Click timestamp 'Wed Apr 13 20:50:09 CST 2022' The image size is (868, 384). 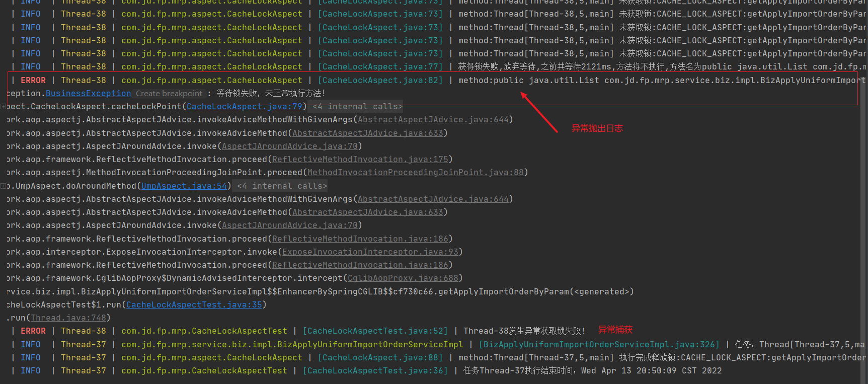tap(652, 371)
